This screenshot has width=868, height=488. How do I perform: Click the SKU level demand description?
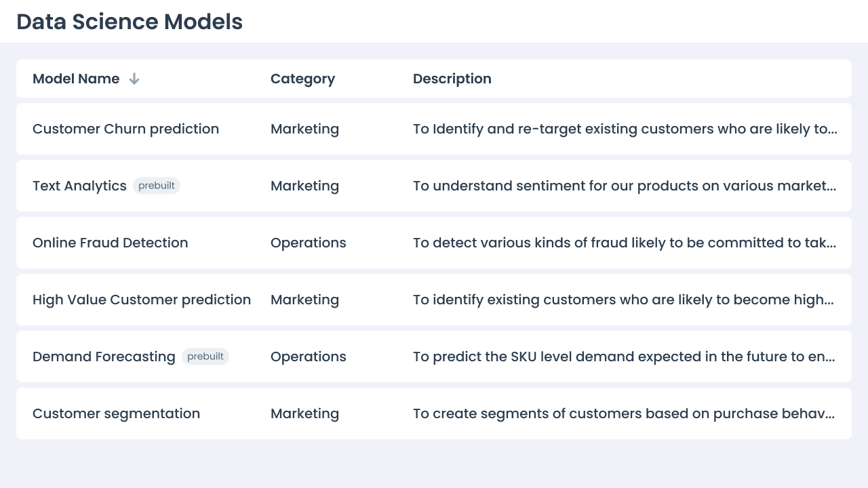click(624, 357)
